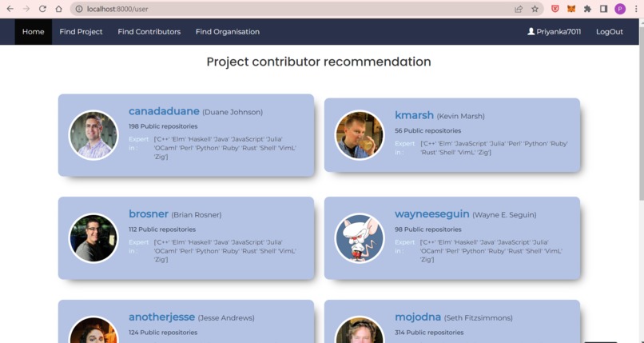Open the Chrome profile avatar P

click(x=620, y=9)
